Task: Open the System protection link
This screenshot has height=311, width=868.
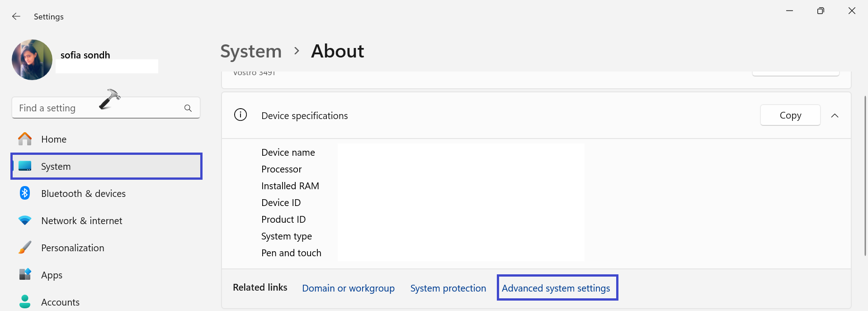Action: pyautogui.click(x=448, y=288)
